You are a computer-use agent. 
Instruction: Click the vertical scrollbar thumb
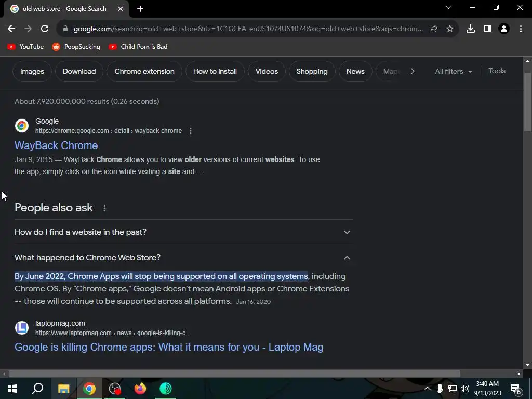coord(527,102)
